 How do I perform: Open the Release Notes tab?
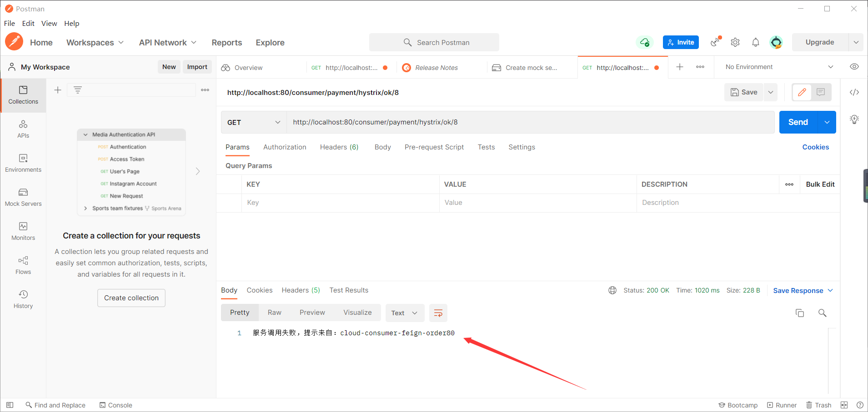coord(436,68)
